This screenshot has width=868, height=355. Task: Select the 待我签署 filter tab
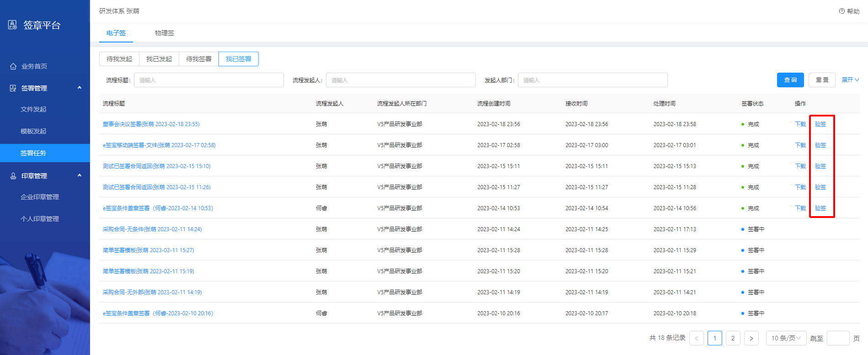coord(198,59)
